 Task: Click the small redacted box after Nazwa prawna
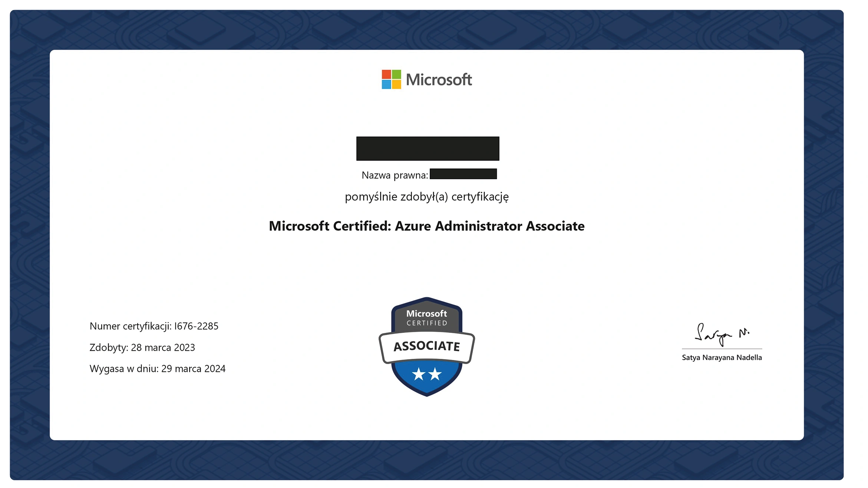click(463, 174)
